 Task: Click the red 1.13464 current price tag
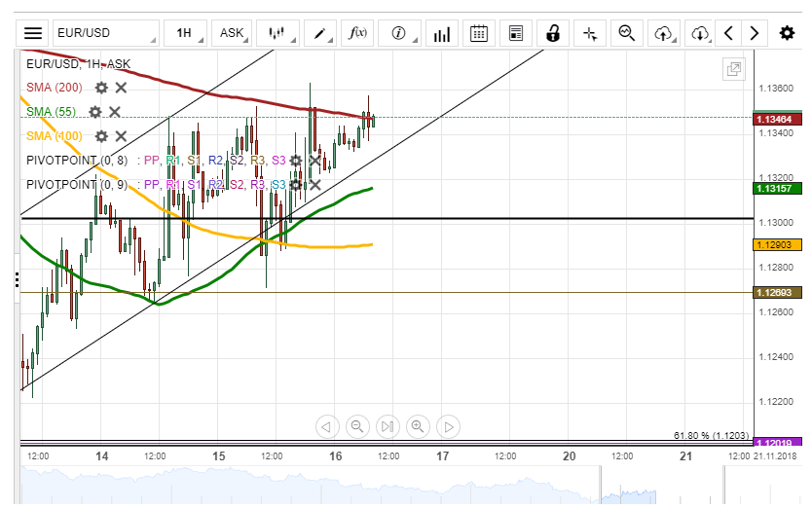pos(777,120)
